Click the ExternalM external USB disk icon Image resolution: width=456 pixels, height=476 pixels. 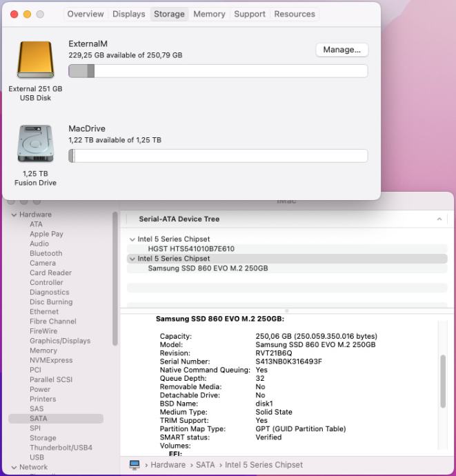[35, 59]
